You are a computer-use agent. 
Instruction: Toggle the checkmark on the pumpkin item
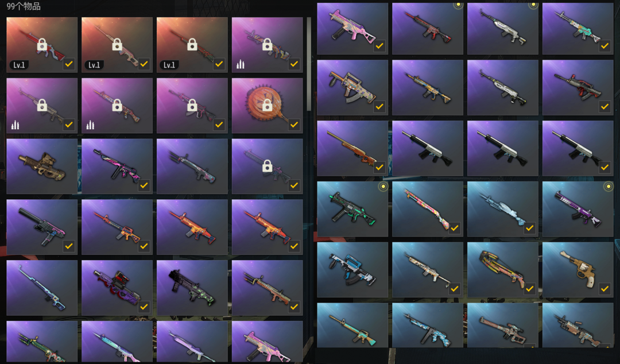tap(294, 125)
